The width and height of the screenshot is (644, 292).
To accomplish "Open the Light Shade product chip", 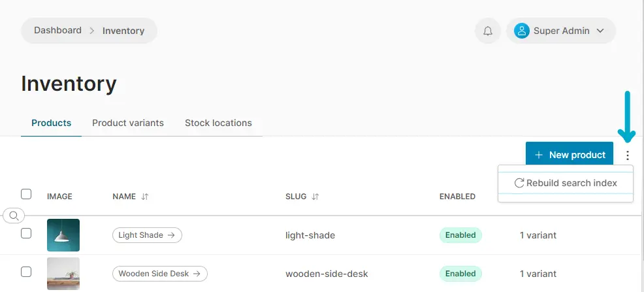I will [147, 235].
